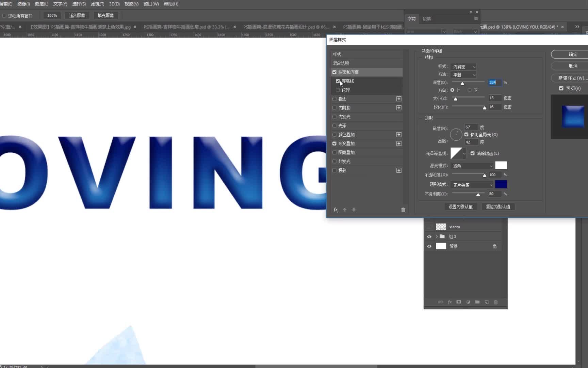
Task: Open the font family dropdown in 字符 panel
Action: pyautogui.click(x=444, y=31)
